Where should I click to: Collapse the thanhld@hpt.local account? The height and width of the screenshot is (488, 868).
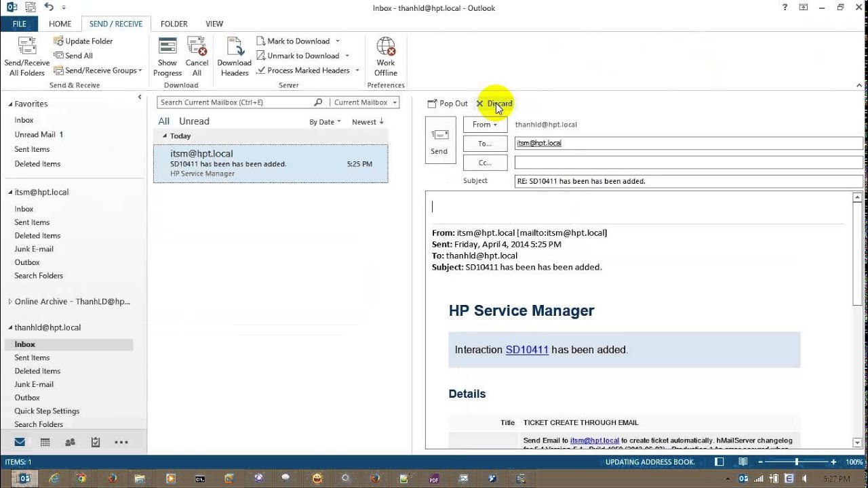coord(11,327)
